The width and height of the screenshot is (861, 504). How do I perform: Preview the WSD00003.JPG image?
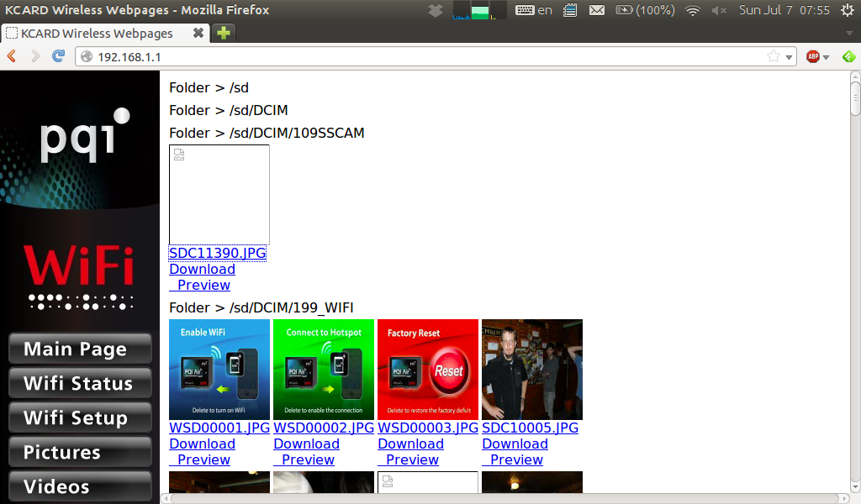(x=409, y=459)
